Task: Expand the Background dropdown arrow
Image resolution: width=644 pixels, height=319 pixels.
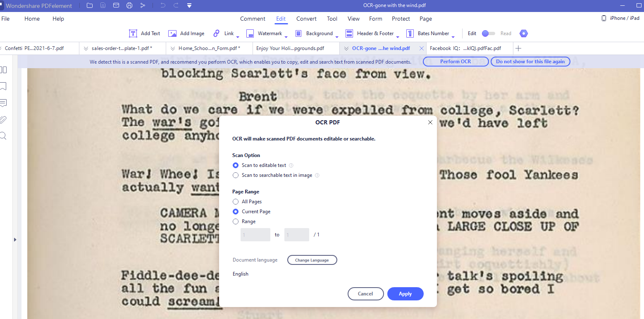Action: [337, 37]
